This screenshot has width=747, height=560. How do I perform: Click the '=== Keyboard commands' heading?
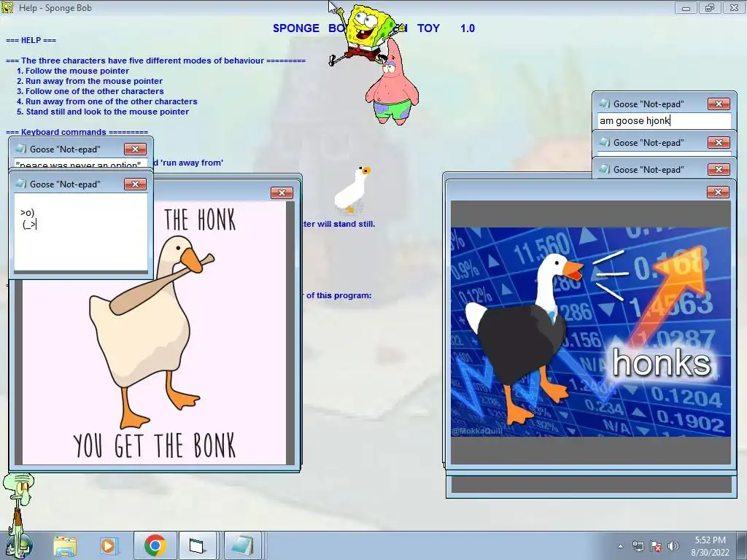[x=77, y=132]
